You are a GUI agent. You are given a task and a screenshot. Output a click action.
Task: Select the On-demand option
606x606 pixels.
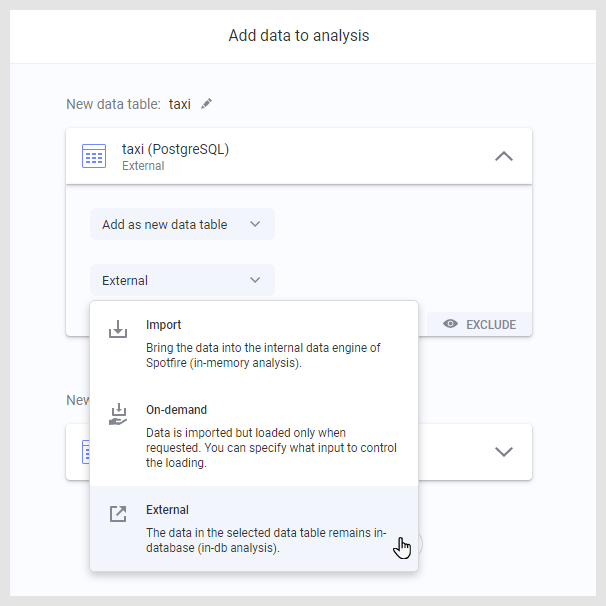[177, 410]
